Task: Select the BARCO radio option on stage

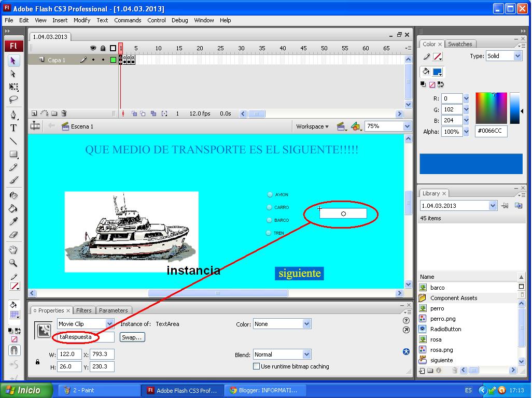Action: tap(269, 220)
